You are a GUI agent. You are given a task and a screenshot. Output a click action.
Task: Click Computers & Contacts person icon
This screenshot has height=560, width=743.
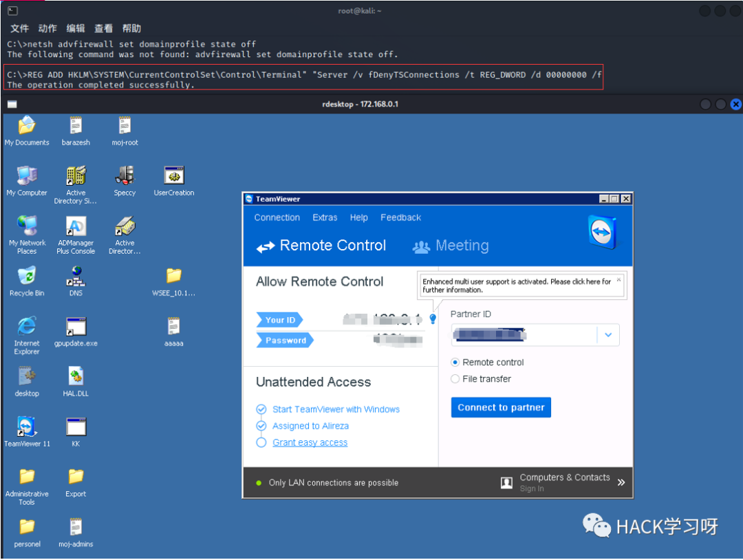pos(506,483)
